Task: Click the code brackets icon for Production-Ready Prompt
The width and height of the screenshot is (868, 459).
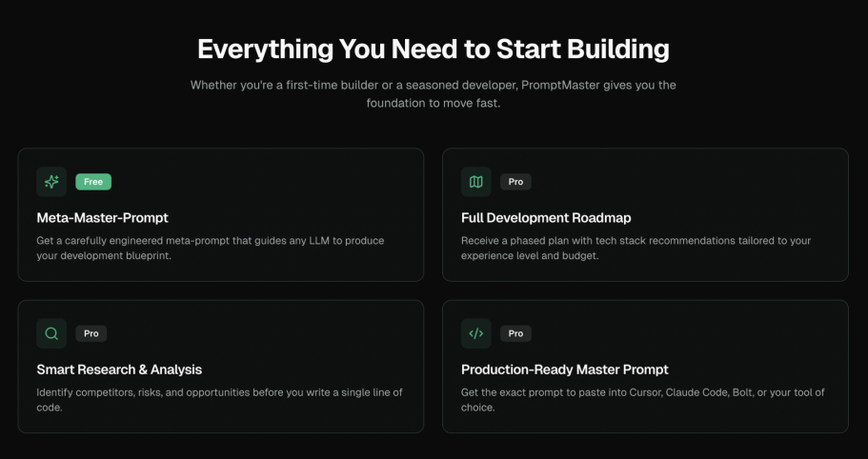Action: (476, 333)
